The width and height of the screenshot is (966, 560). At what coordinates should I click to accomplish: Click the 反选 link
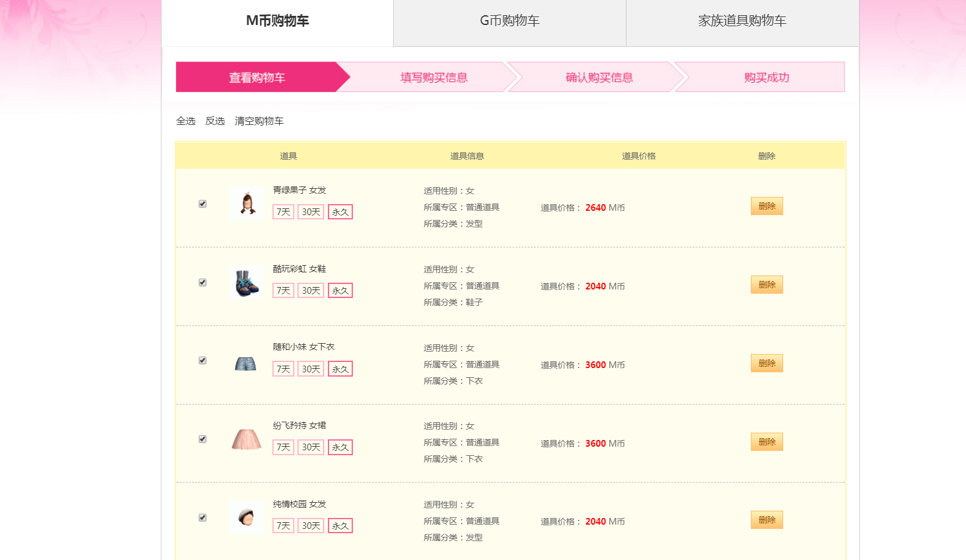click(215, 121)
